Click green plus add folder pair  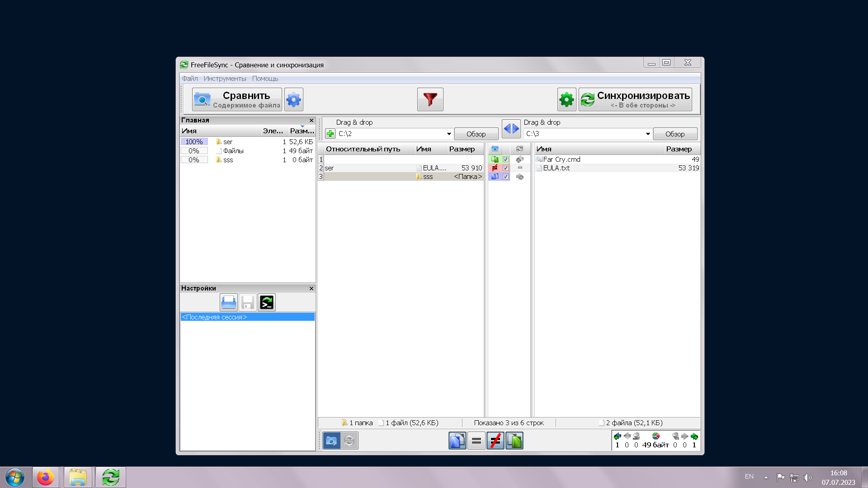coord(330,134)
